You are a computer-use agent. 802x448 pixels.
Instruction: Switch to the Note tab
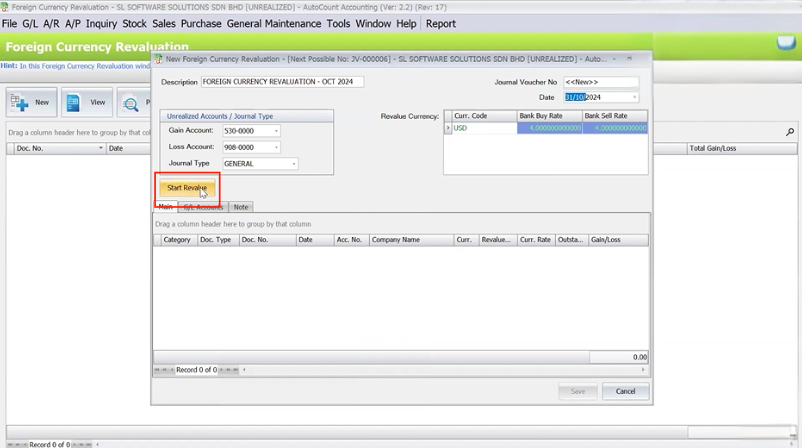coord(241,207)
